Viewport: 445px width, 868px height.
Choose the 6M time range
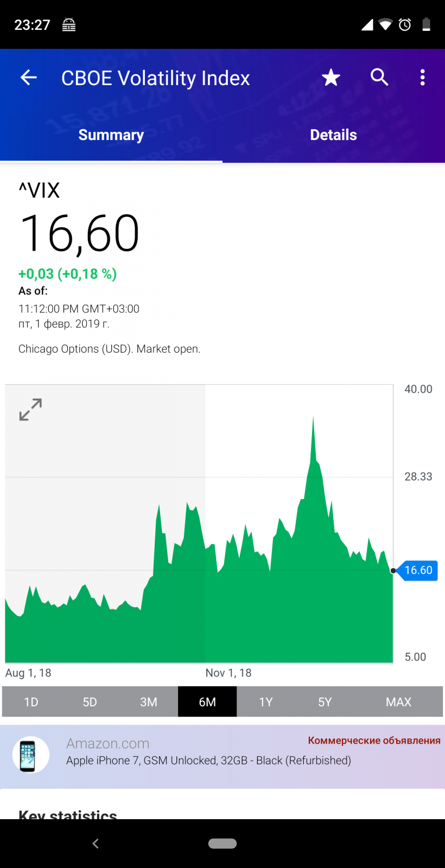click(207, 702)
